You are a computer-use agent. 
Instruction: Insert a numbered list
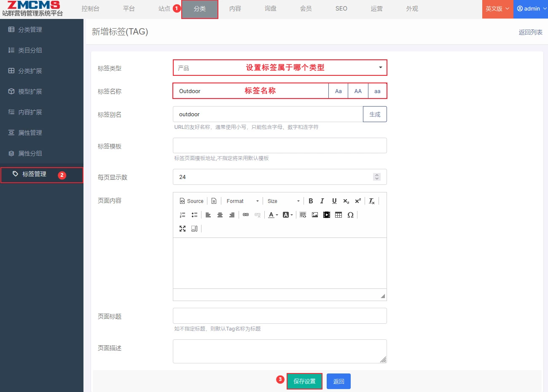point(183,215)
